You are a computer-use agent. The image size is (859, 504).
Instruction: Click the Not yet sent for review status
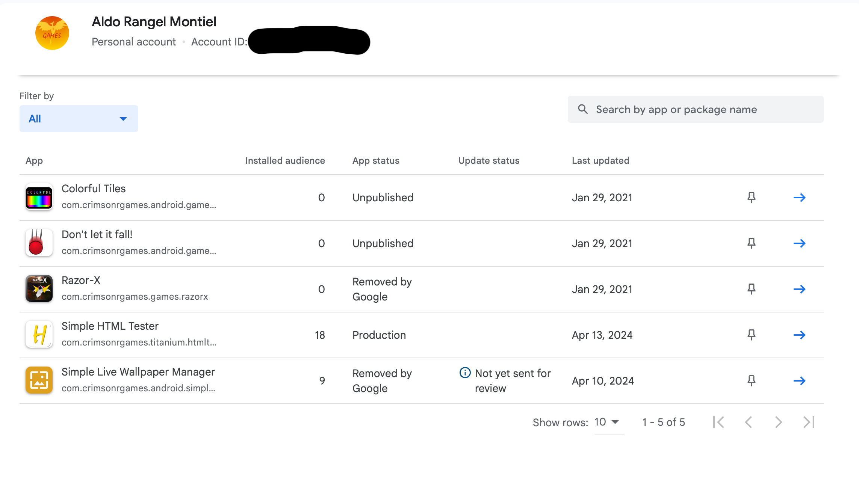click(513, 381)
